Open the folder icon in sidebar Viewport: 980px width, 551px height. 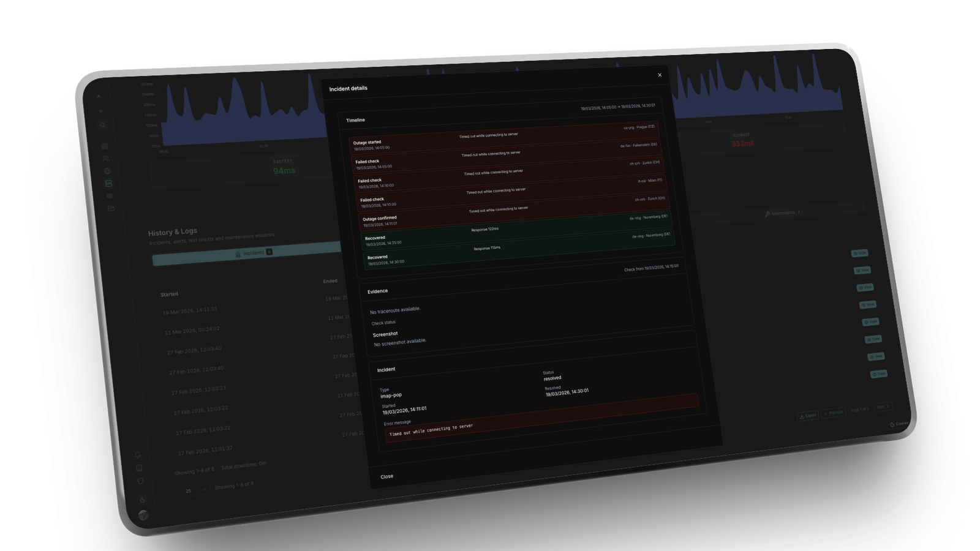111,208
